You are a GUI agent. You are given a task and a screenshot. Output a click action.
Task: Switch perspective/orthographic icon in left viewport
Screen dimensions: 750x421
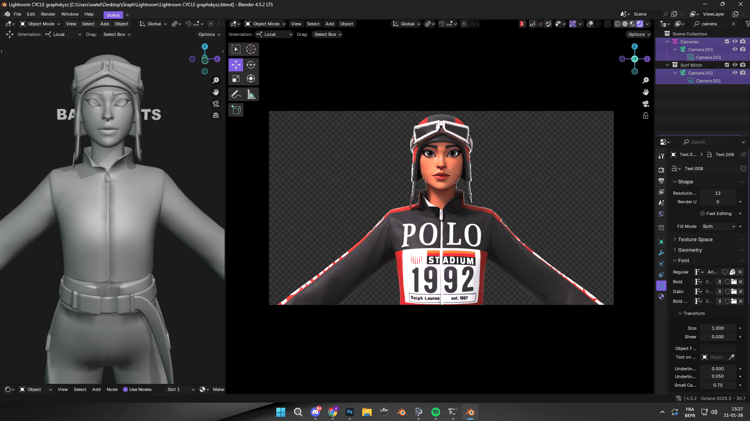(216, 115)
